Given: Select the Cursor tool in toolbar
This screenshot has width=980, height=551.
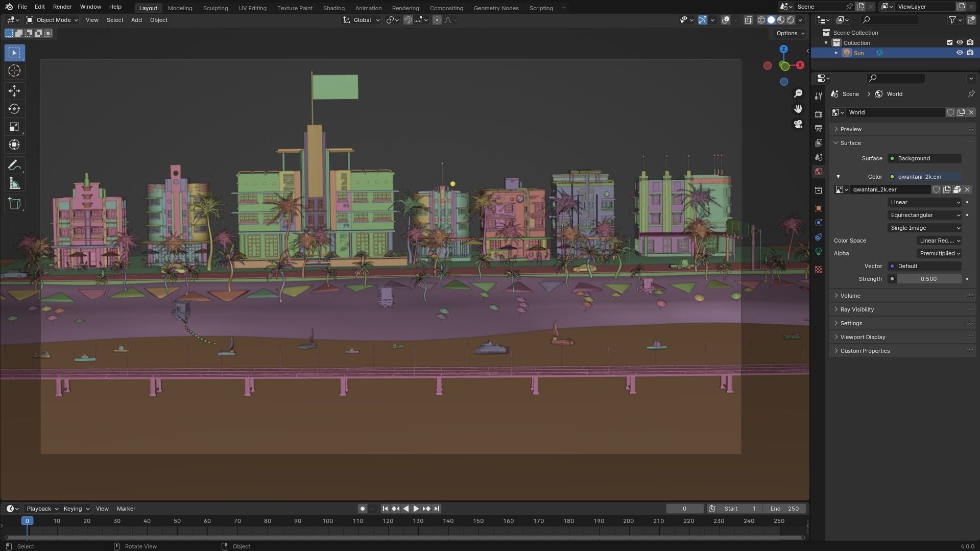Looking at the screenshot, I should point(14,71).
